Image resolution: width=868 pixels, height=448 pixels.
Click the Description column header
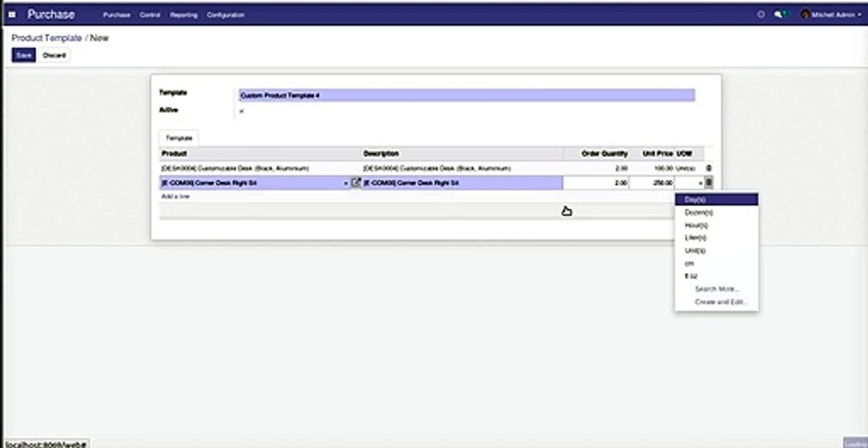tap(463, 154)
